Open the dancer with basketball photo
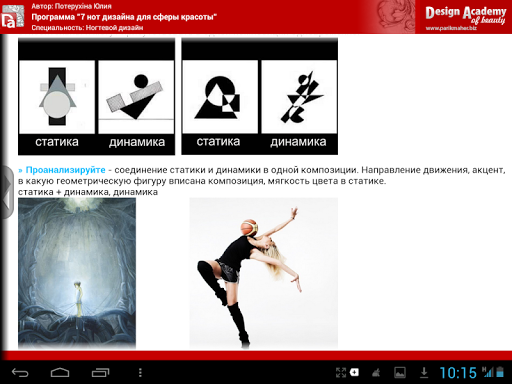 click(x=264, y=273)
